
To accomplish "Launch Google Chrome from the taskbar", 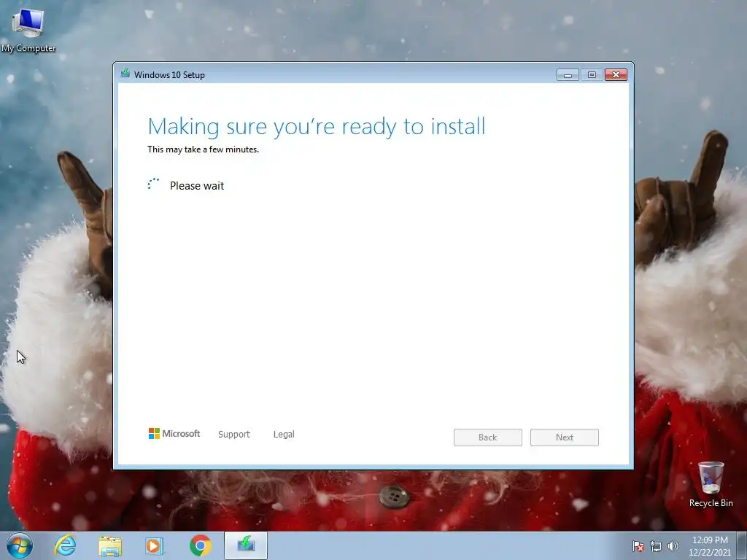I will [x=200, y=545].
